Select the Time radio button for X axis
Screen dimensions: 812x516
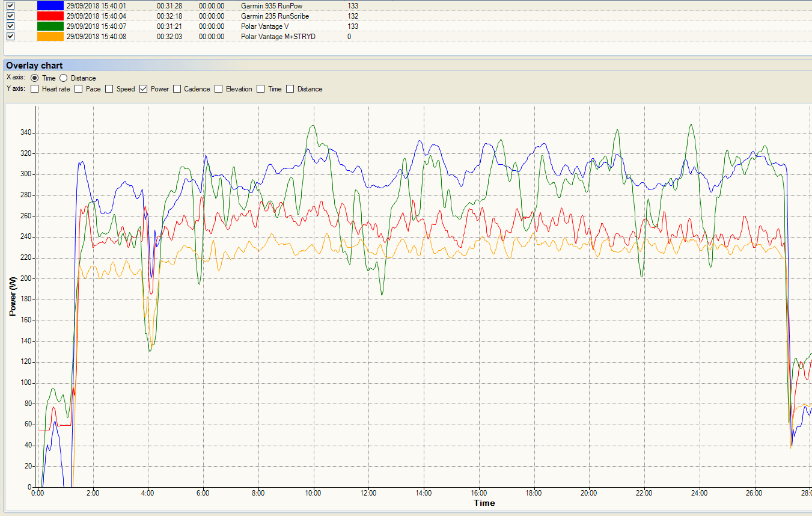34,78
